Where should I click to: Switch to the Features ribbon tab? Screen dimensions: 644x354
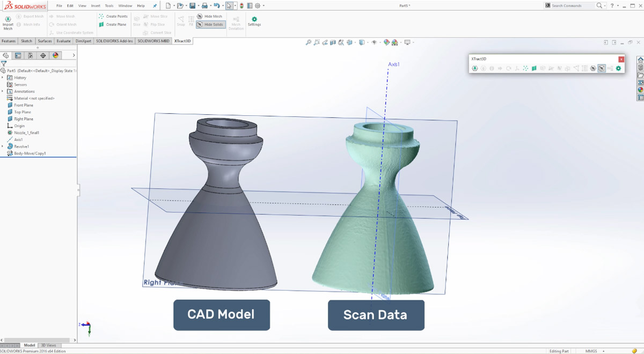tap(9, 41)
